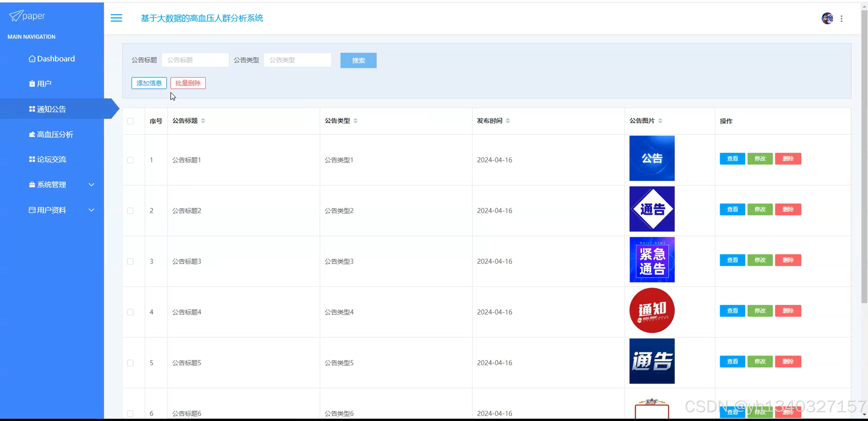The height and width of the screenshot is (421, 868).
Task: Open the 紧急通告 thumbnail image
Action: pos(652,259)
